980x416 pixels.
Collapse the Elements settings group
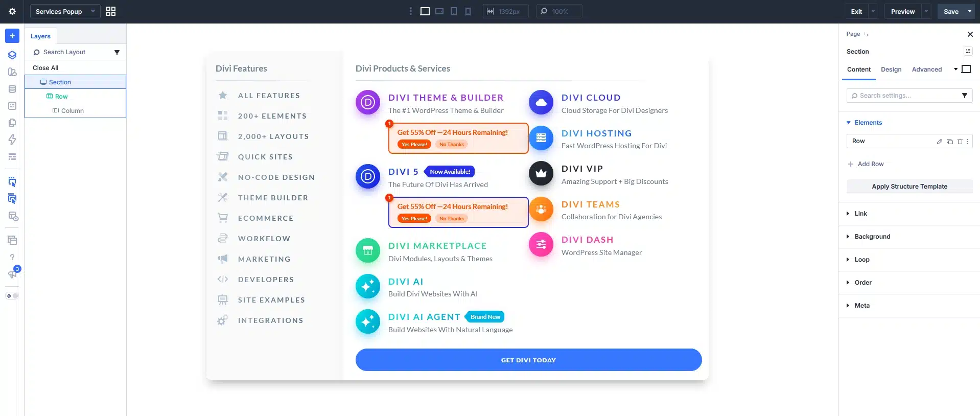[868, 123]
